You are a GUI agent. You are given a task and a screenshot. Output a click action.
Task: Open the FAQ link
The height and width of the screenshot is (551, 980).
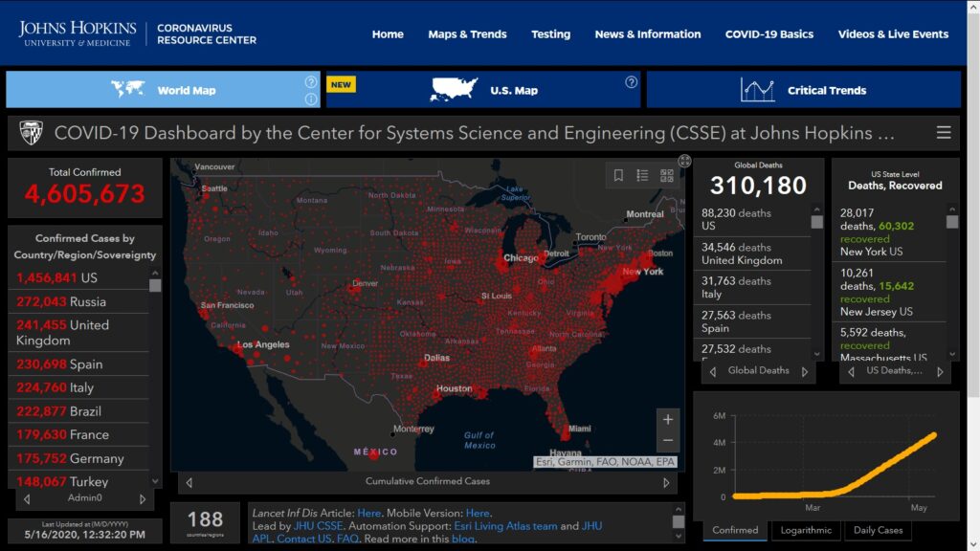click(347, 539)
